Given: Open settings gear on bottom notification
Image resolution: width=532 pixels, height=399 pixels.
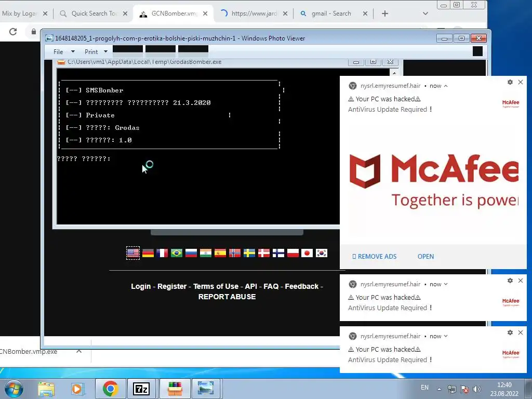Looking at the screenshot, I should 510,332.
